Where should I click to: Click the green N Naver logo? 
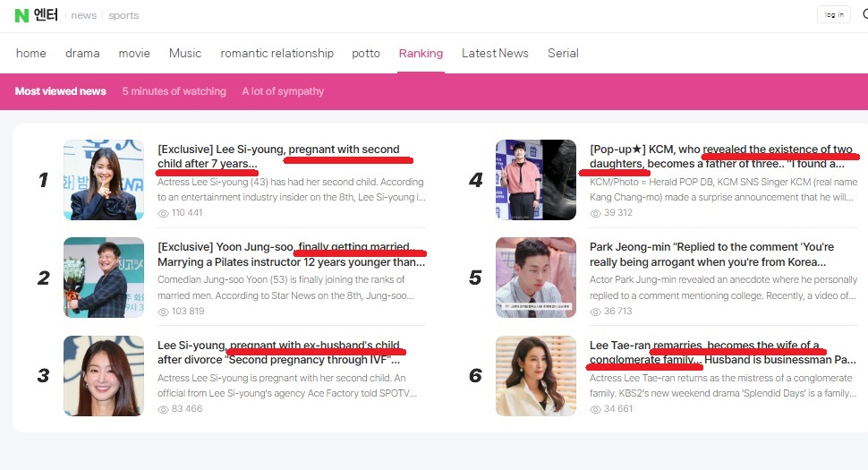click(x=21, y=15)
